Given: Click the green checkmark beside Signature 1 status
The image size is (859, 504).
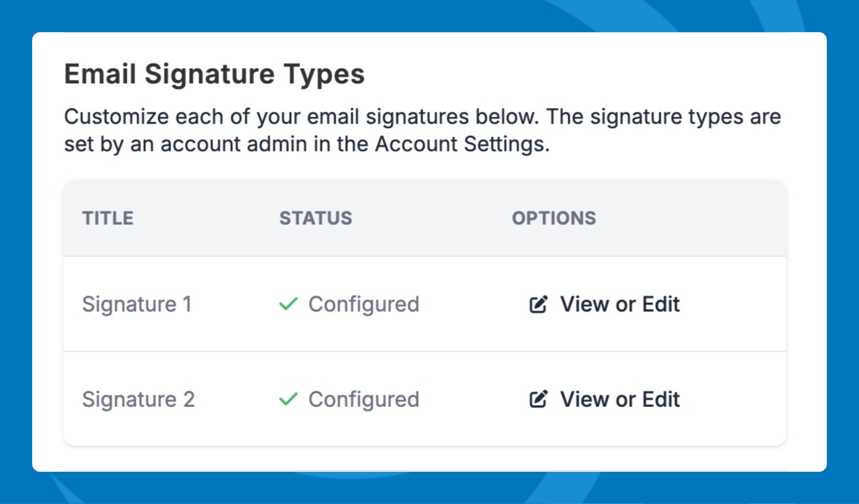Looking at the screenshot, I should point(288,304).
